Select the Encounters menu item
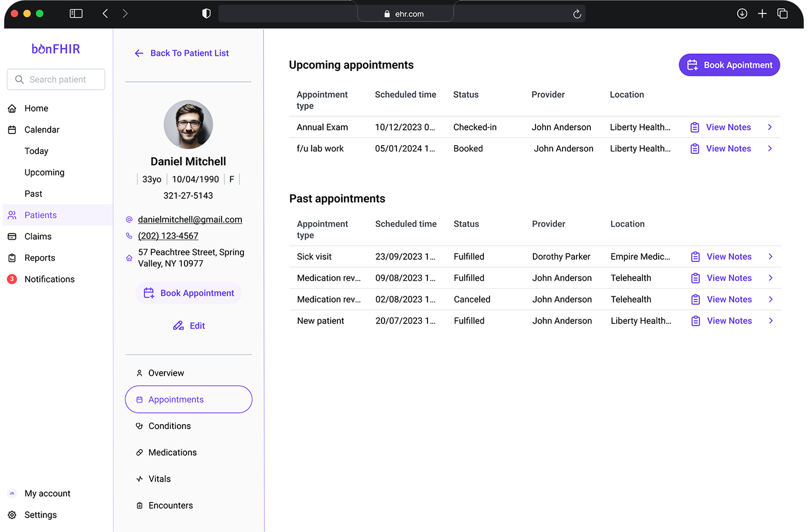This screenshot has height=532, width=808. click(171, 505)
